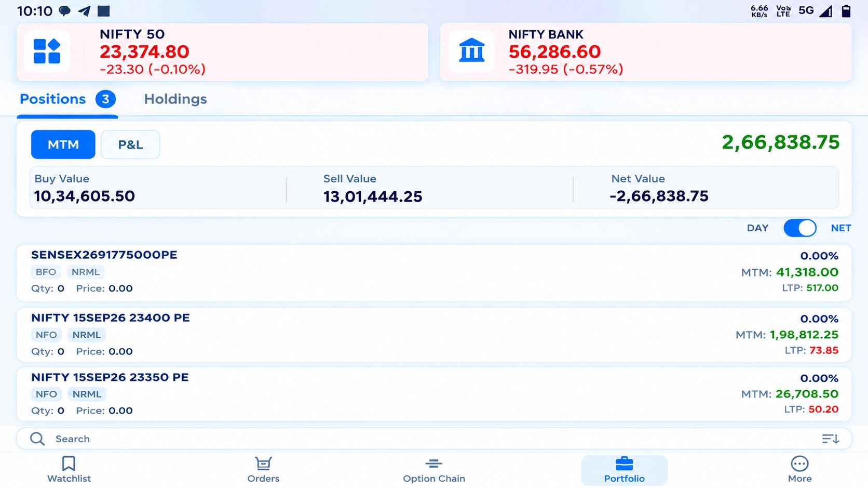Tap the MTM 41,318.00 value

[x=807, y=272]
